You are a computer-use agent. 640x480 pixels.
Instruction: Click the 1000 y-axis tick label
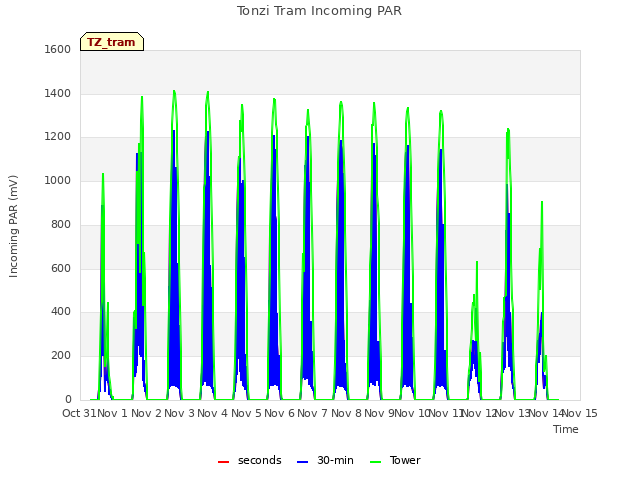click(58, 180)
